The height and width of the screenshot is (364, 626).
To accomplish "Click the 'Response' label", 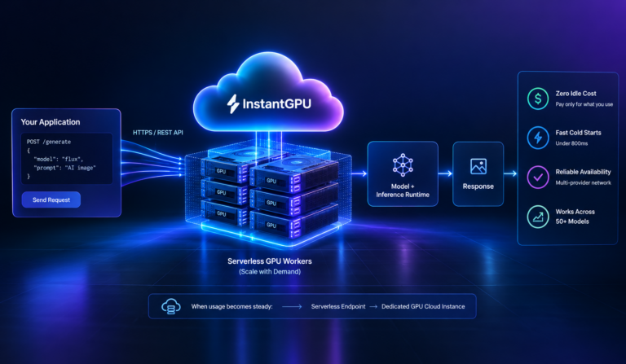I will [x=478, y=186].
